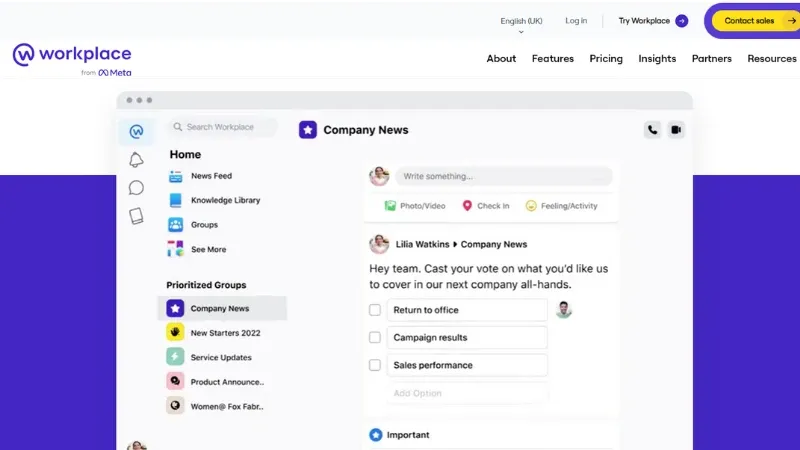The image size is (800, 450).
Task: Open the Features menu
Action: pos(553,59)
